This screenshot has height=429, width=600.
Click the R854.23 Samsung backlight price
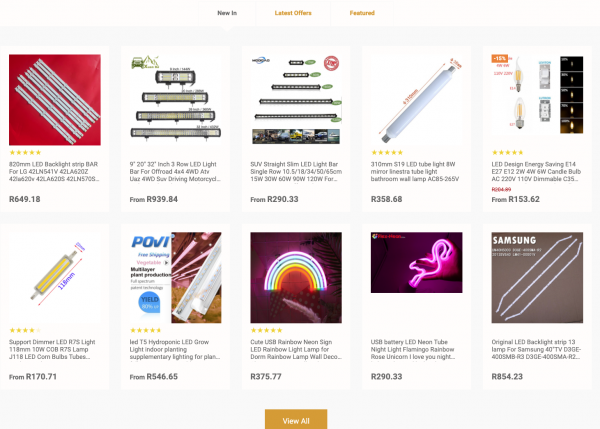pyautogui.click(x=507, y=377)
